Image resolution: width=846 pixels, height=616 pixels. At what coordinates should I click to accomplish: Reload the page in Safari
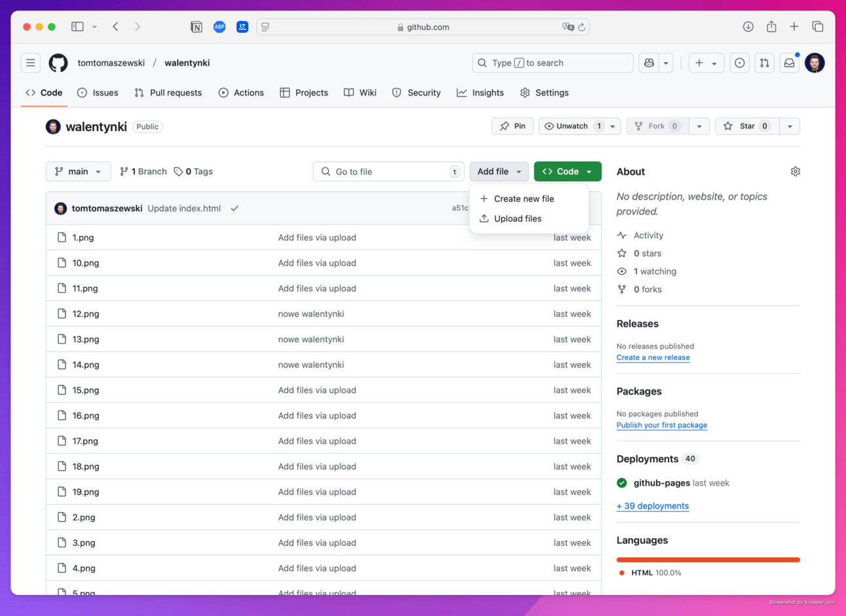coord(581,27)
